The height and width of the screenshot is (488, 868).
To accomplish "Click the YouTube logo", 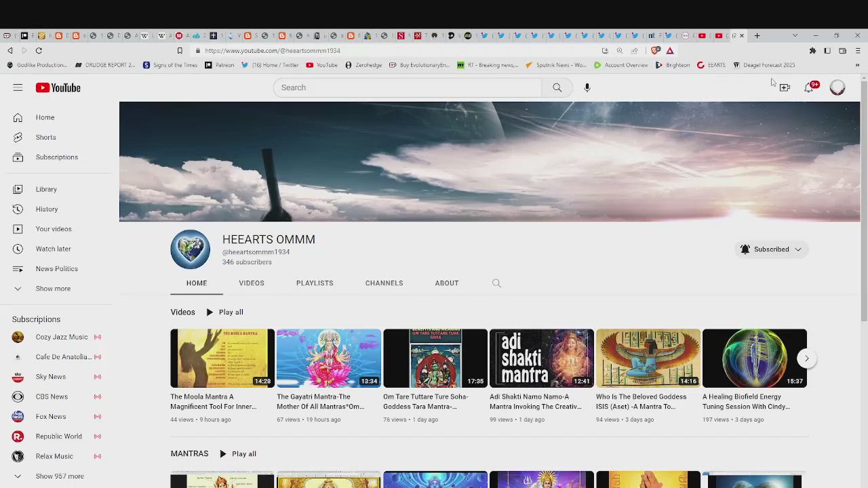I will (58, 87).
